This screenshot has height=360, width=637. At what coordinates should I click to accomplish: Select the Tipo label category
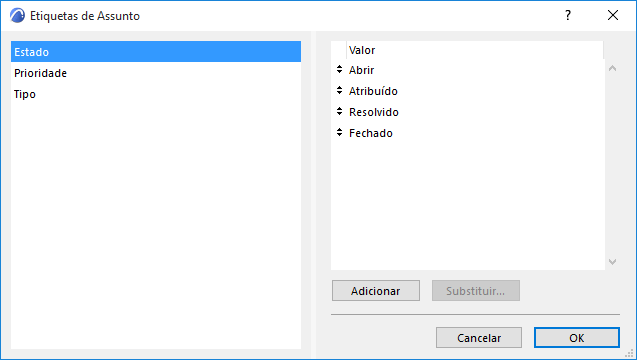click(x=156, y=94)
